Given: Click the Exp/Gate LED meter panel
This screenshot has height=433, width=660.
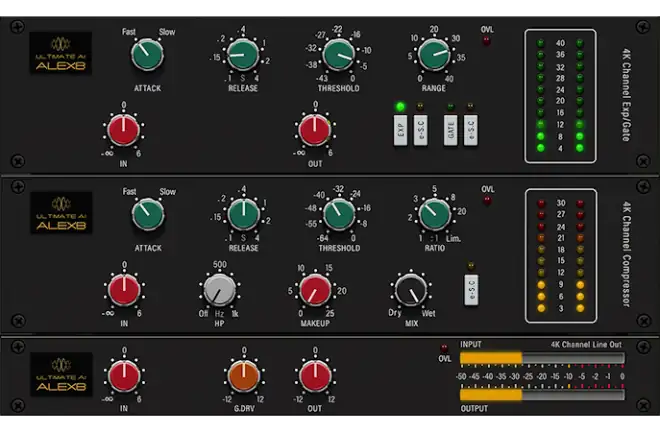Looking at the screenshot, I should (x=560, y=96).
